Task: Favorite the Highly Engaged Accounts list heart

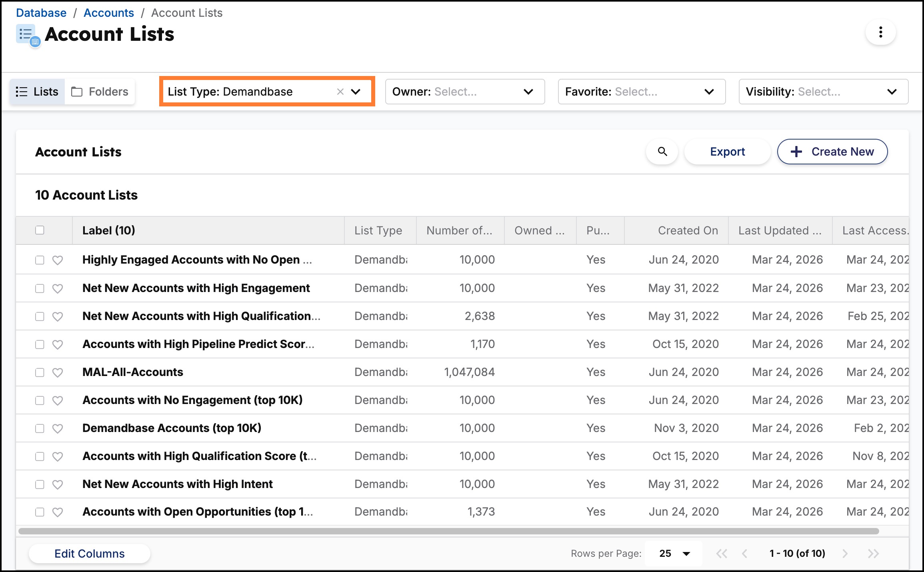Action: pyautogui.click(x=58, y=260)
